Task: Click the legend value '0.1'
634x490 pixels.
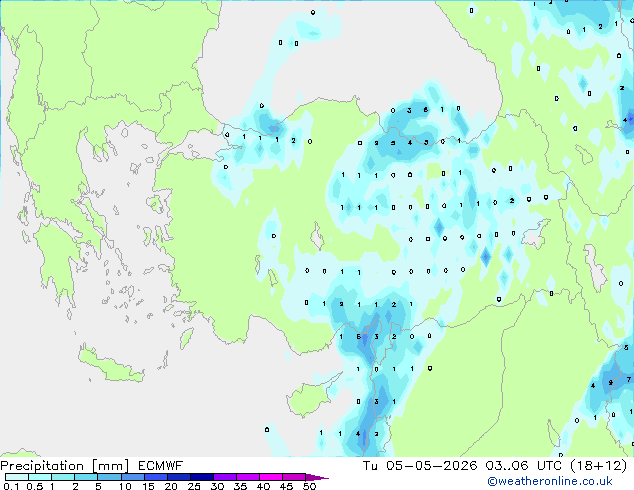Action: pos(11,486)
